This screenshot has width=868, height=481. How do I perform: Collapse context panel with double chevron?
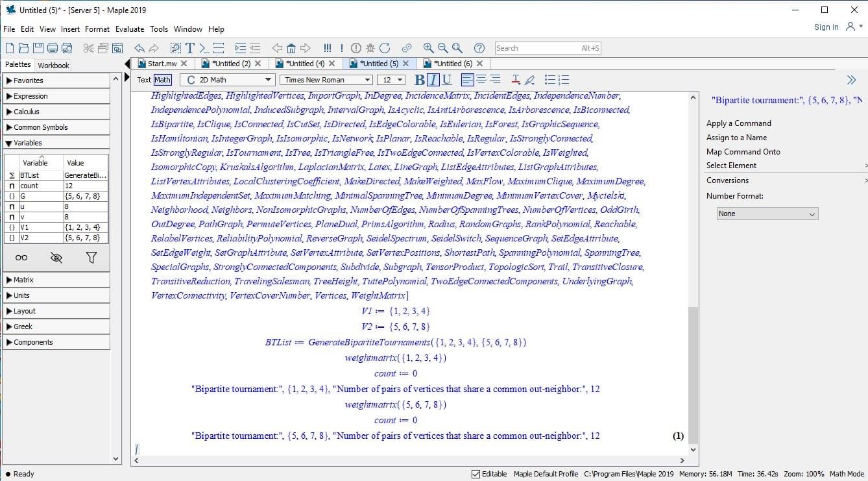point(852,80)
